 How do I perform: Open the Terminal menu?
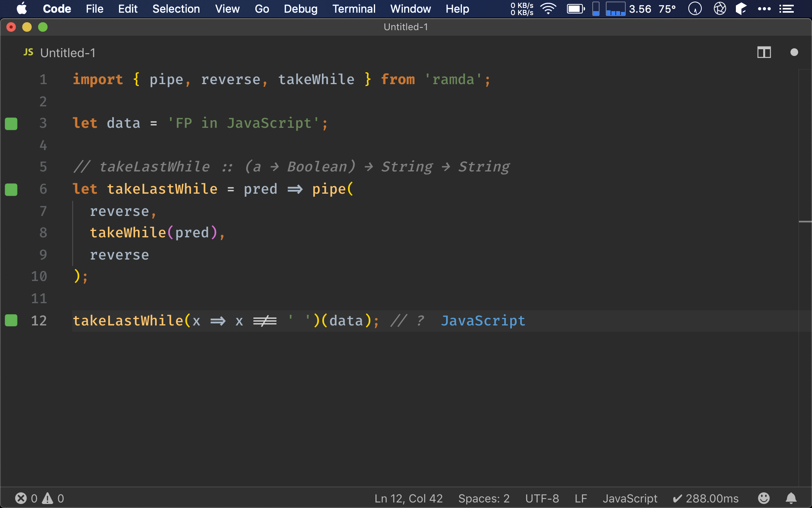coord(354,9)
